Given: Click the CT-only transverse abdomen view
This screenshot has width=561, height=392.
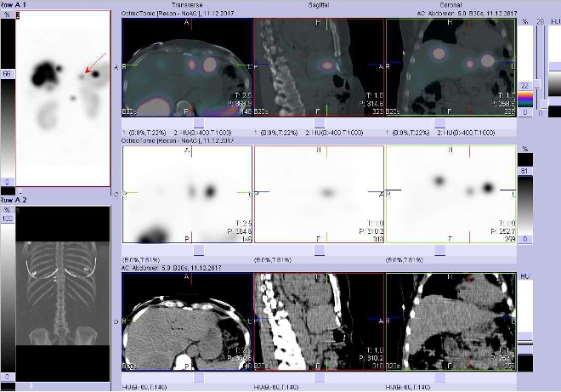Looking at the screenshot, I should click(187, 323).
